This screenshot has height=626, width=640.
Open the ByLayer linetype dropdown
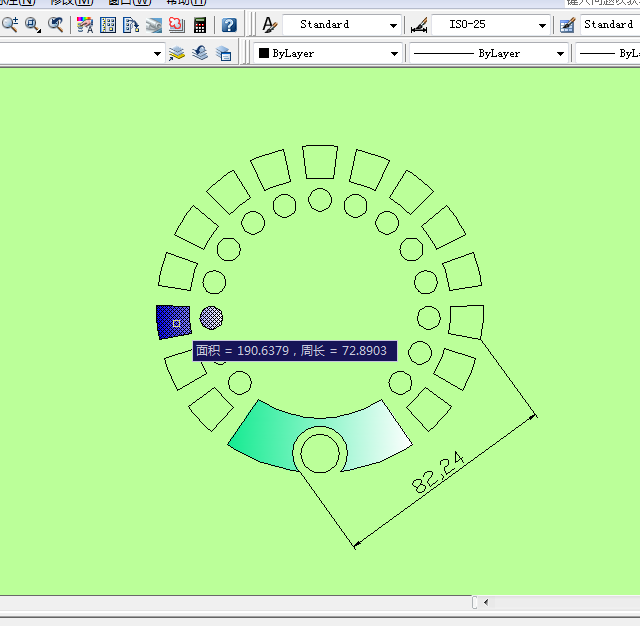[x=559, y=53]
